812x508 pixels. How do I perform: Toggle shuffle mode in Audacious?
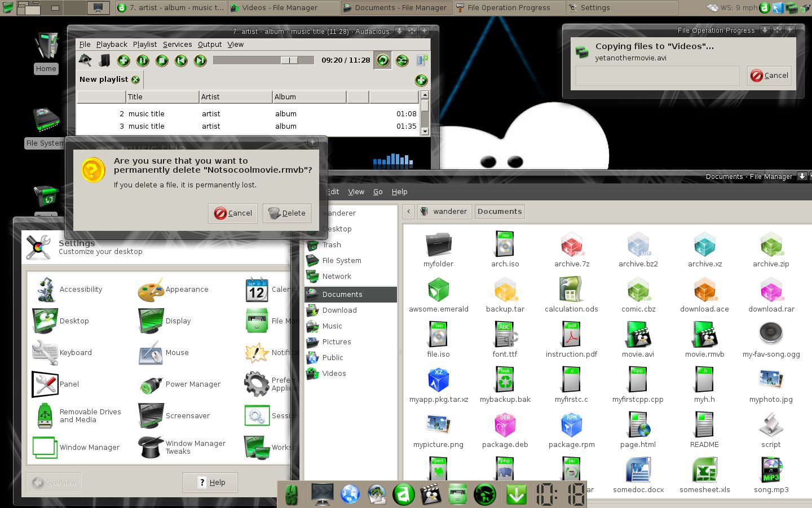tap(402, 60)
